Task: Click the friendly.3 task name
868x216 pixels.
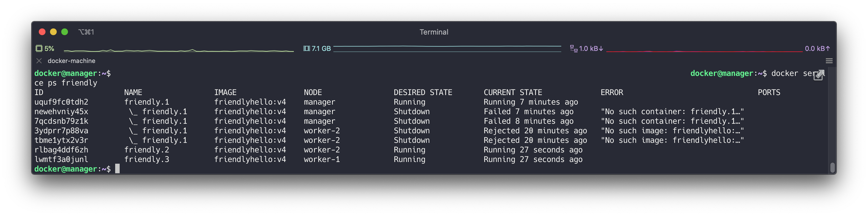Action: pos(147,159)
